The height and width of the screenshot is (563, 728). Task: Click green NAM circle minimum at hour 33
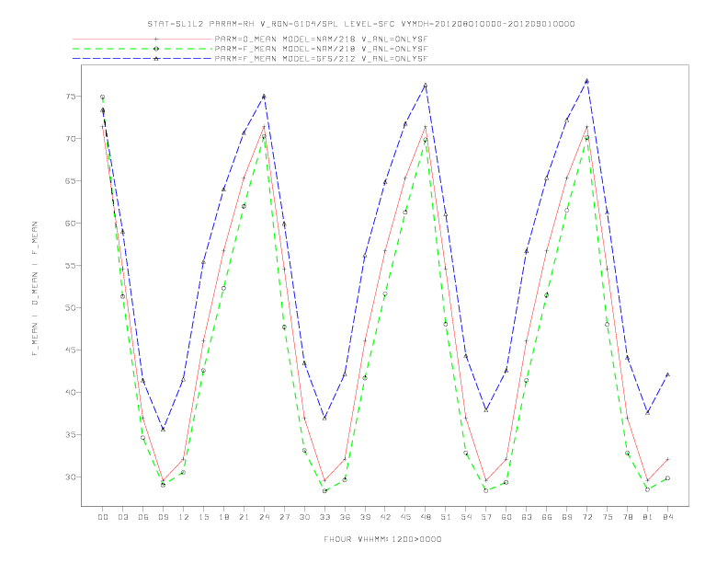pos(324,491)
